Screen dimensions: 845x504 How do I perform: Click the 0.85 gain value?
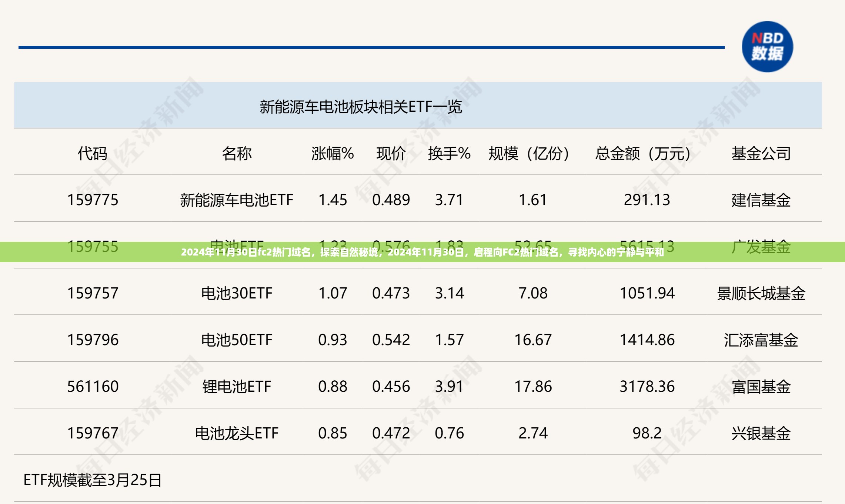[x=333, y=433]
